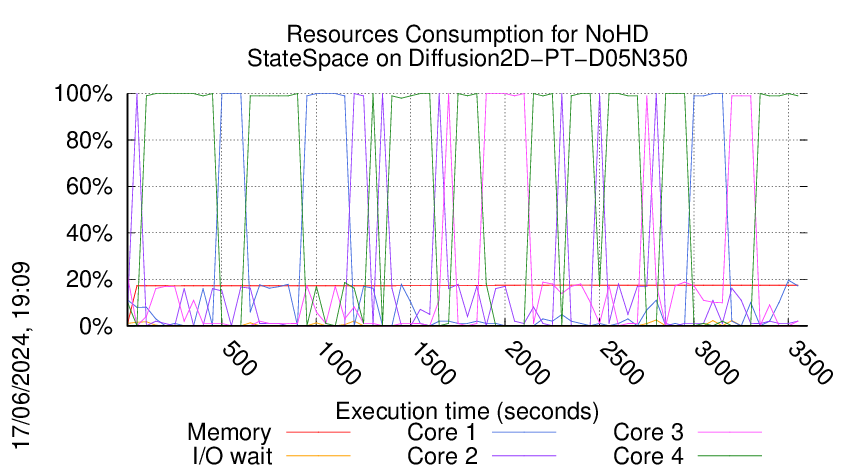Click the purple Core 2 legend line sample

[x=524, y=456]
